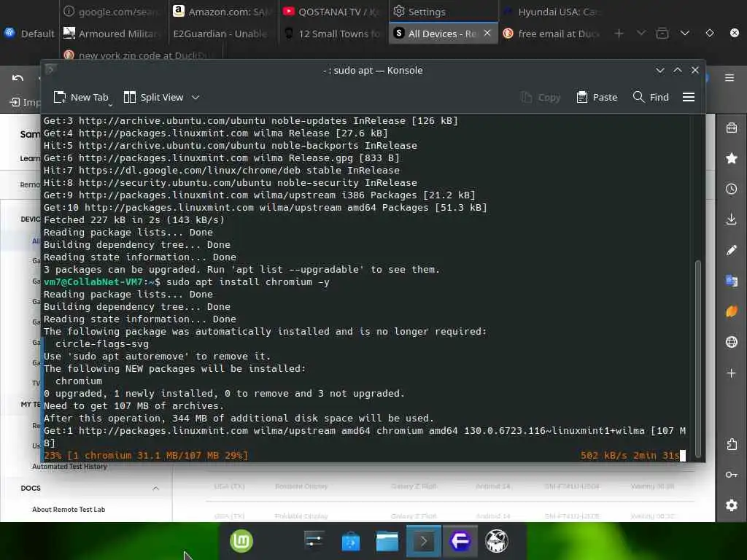
Task: Click the Konsole terminal scrollbar
Action: click(698, 358)
